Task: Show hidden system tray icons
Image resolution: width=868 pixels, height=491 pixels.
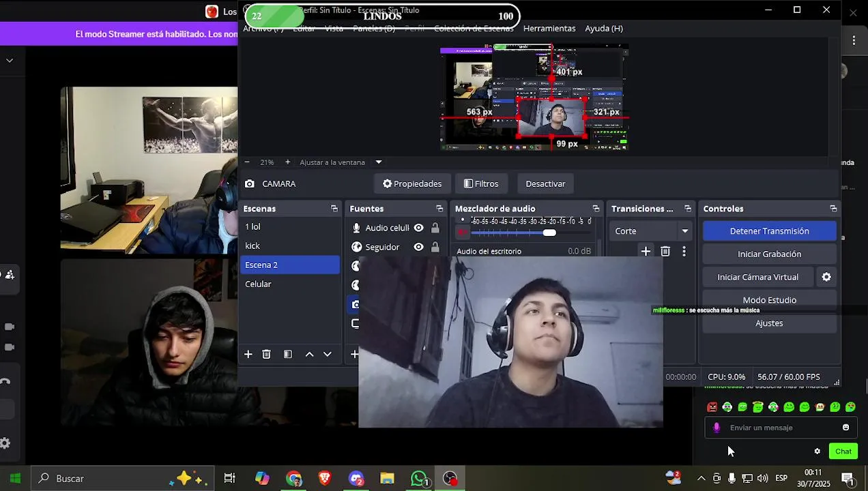Action: pos(701,479)
